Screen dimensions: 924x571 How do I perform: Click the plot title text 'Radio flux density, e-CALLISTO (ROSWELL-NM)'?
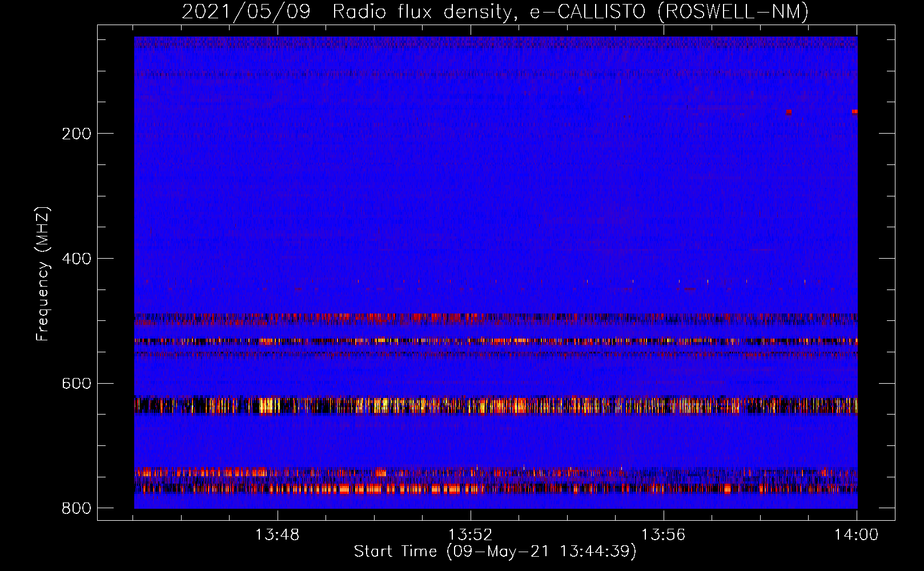[571, 11]
